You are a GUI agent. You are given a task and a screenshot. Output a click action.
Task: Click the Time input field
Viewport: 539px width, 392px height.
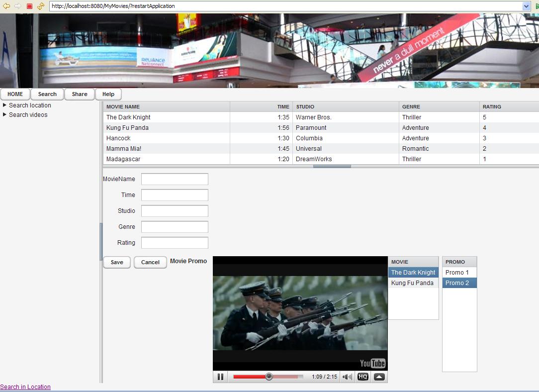coord(175,195)
